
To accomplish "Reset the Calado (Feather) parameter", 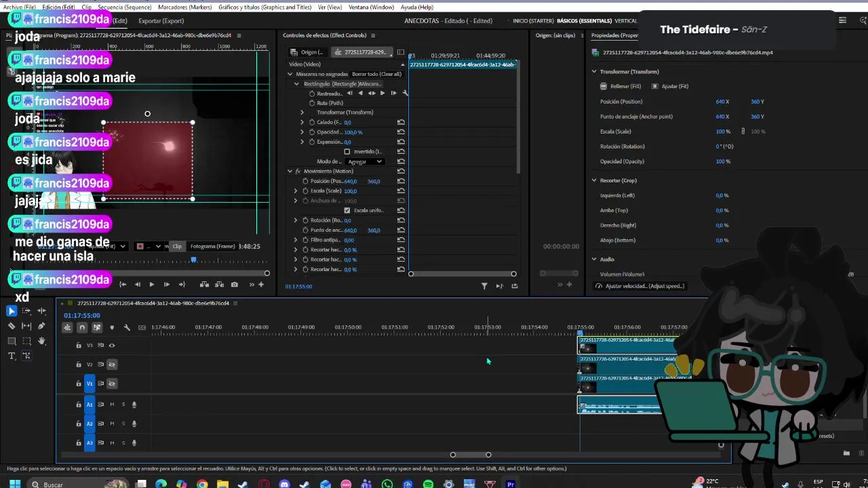I will point(401,122).
